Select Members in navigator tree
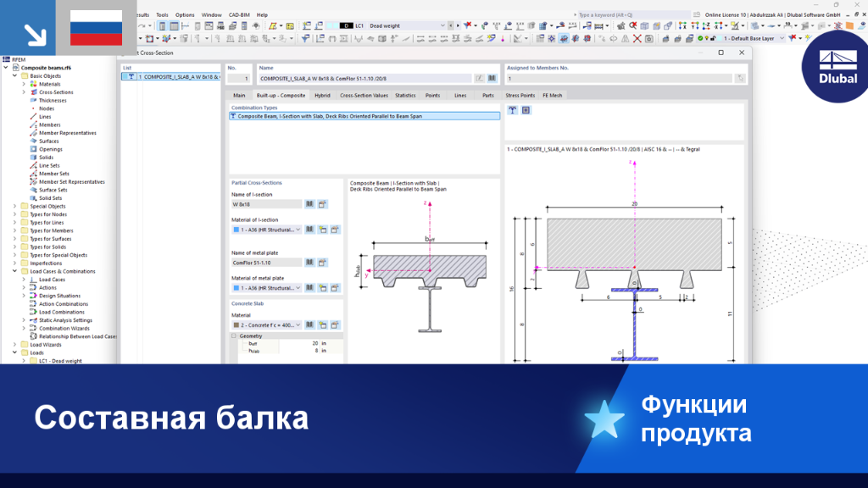 pyautogui.click(x=49, y=125)
